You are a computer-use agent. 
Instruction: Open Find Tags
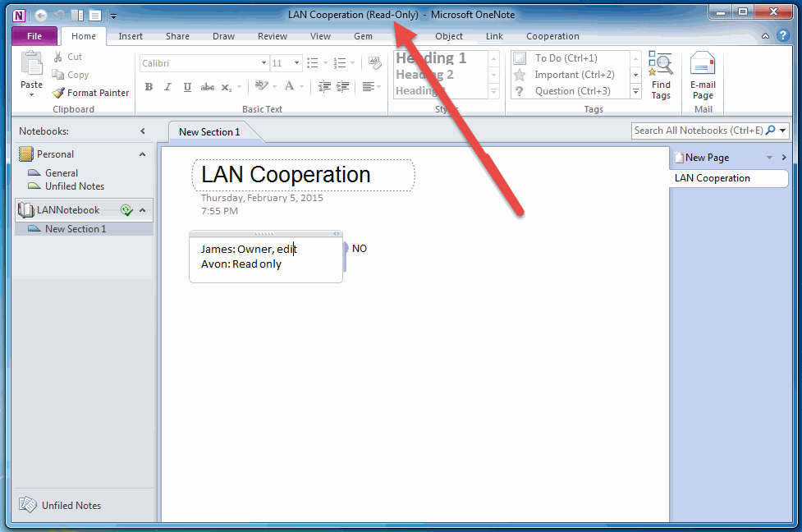661,76
